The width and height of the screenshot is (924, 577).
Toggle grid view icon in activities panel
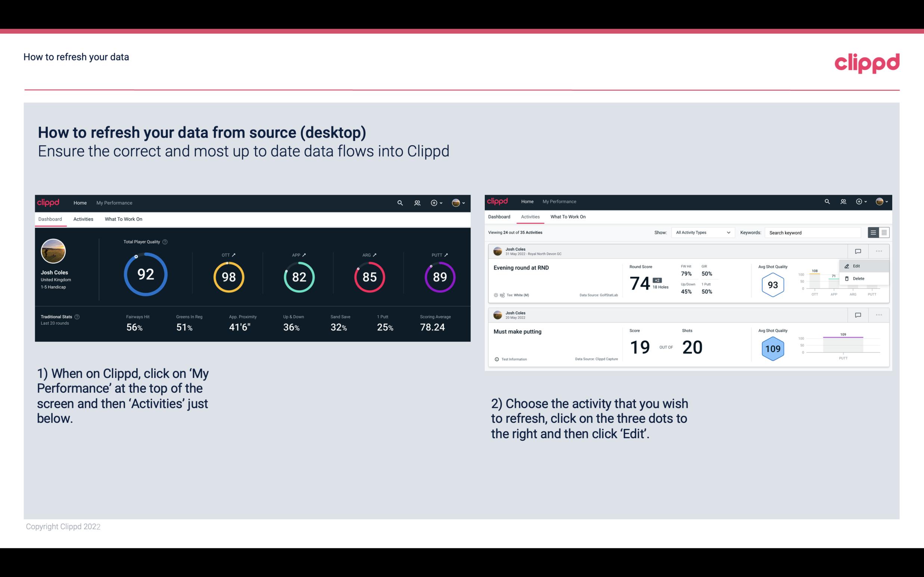884,232
